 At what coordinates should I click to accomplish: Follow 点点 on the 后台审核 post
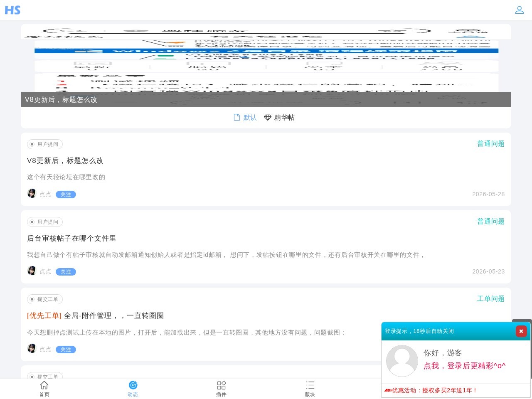tap(66, 272)
